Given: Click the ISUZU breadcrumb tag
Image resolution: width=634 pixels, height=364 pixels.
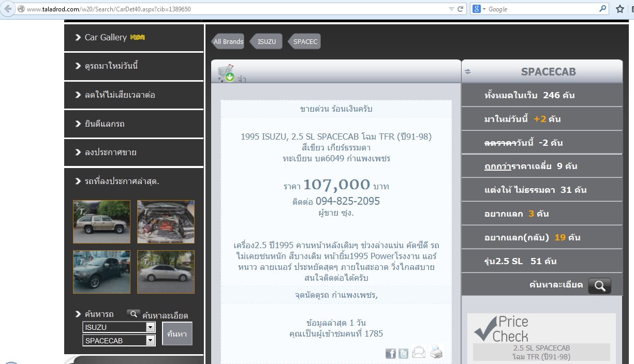Looking at the screenshot, I should tap(267, 41).
